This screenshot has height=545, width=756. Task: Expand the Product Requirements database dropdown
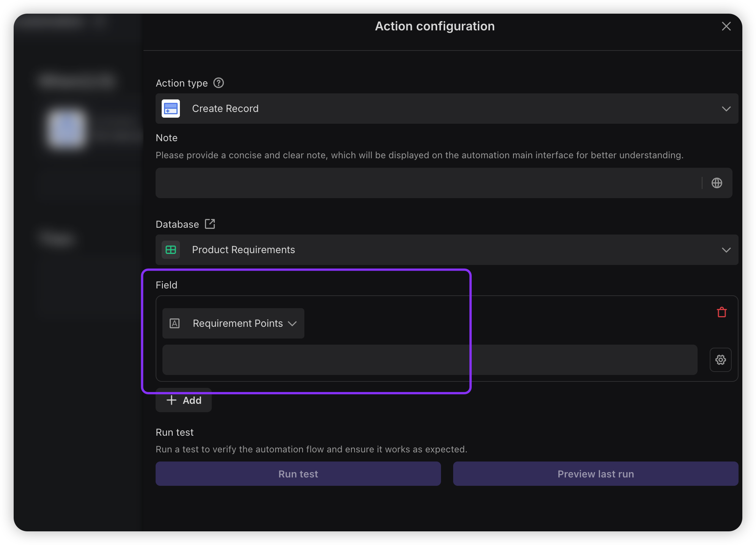tap(446, 250)
